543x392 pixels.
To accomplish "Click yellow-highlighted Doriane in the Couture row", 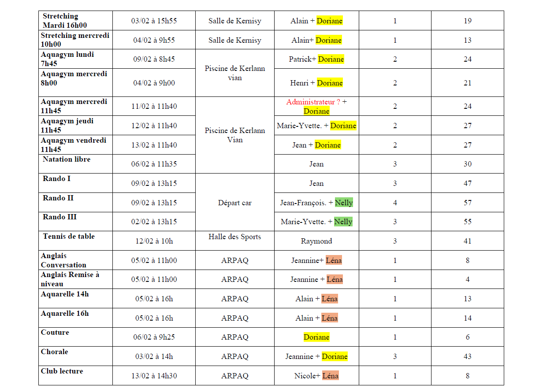I will 316,337.
